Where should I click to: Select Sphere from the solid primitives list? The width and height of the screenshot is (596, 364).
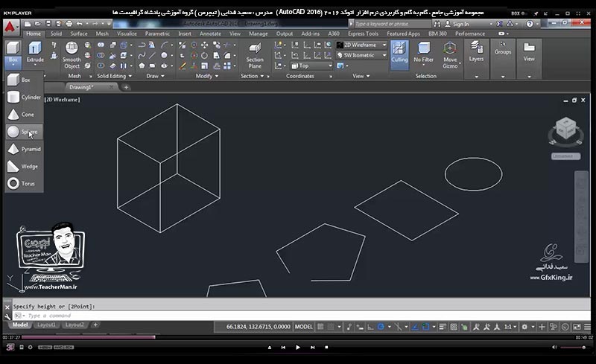[25, 132]
